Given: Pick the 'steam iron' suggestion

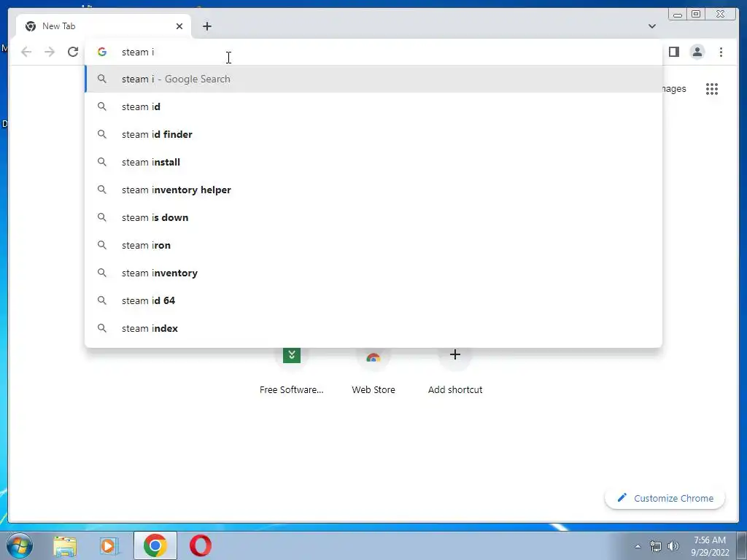Looking at the screenshot, I should 373,245.
